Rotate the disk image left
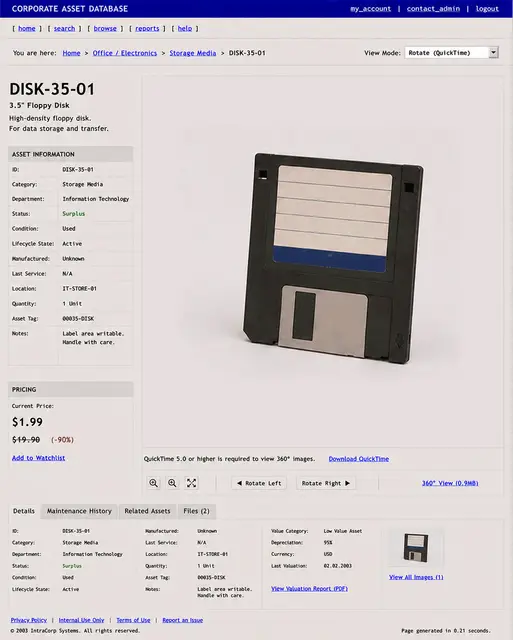This screenshot has height=640, width=513. click(259, 483)
